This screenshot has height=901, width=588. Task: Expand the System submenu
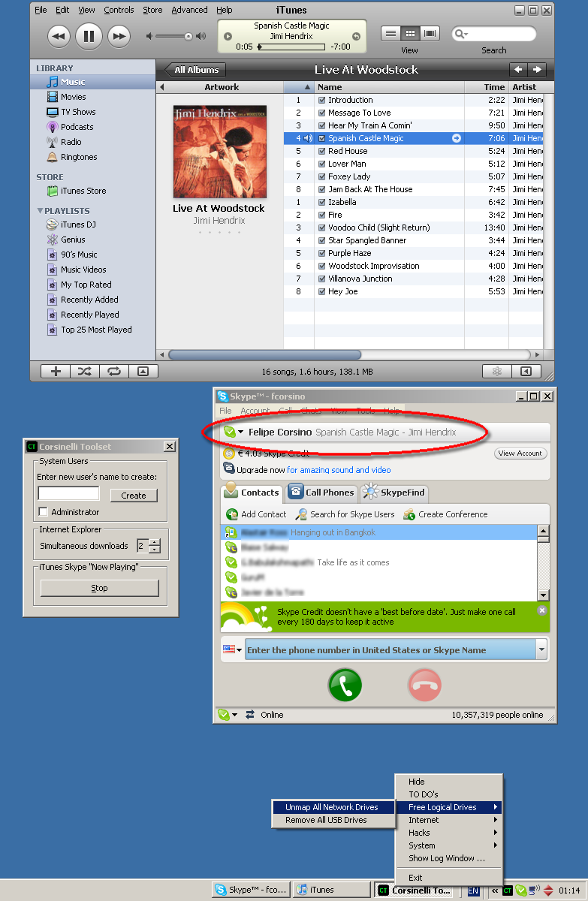pyautogui.click(x=449, y=845)
